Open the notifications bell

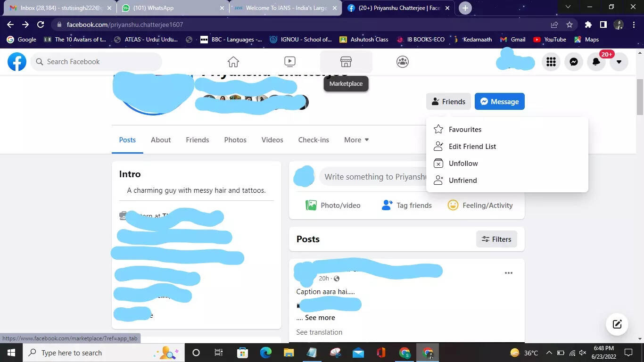[596, 62]
